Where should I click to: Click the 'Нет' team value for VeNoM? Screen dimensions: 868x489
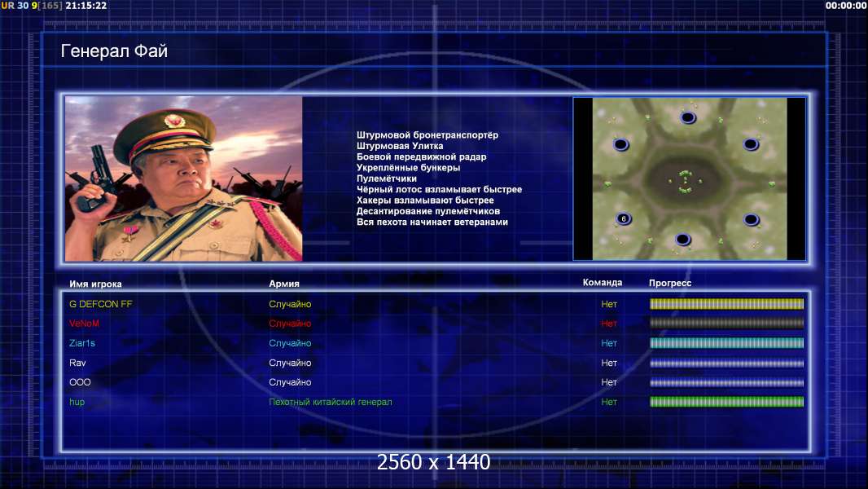609,324
